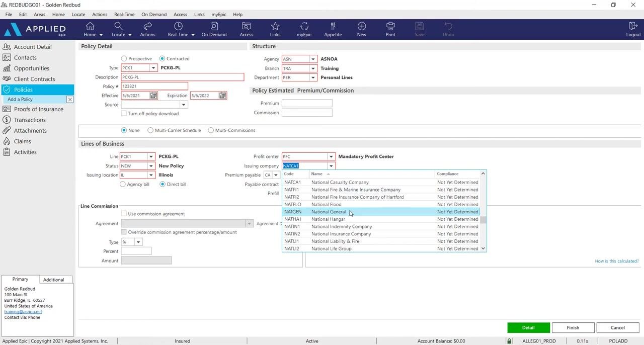Viewport: 644px width, 345px height.
Task: Expand the Source dropdown
Action: [x=184, y=105]
